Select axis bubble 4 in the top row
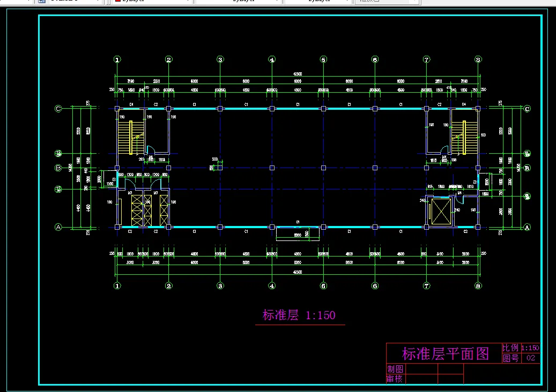This screenshot has width=556, height=392. point(272,59)
